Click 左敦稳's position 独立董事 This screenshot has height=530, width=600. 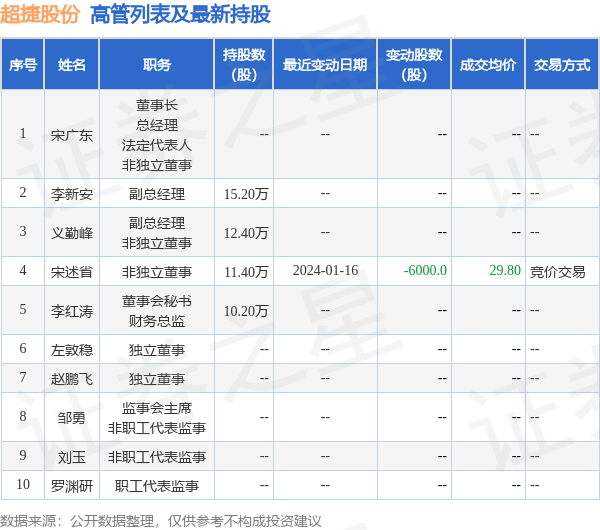[157, 350]
